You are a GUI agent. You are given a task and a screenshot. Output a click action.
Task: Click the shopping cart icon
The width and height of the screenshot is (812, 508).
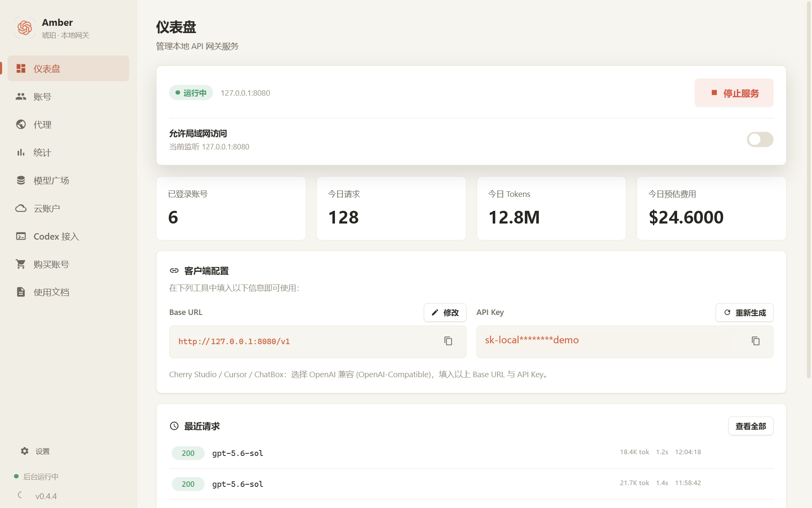pyautogui.click(x=21, y=264)
